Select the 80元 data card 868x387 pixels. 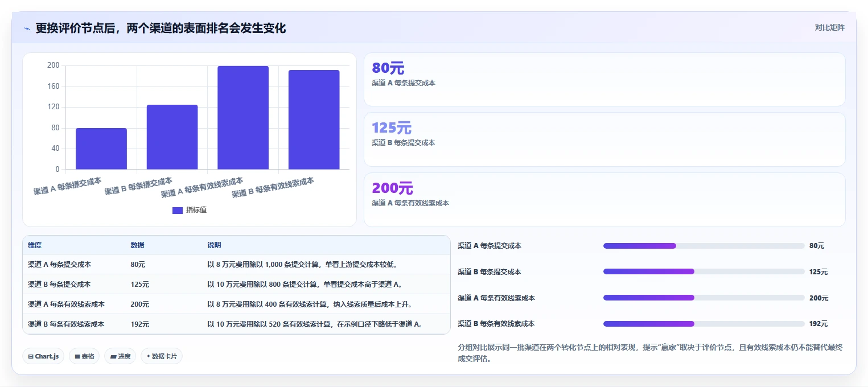[604, 80]
